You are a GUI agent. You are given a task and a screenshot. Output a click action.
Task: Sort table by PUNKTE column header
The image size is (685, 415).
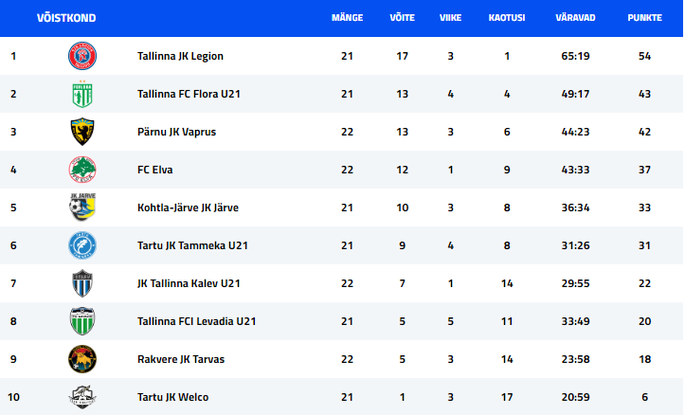(645, 18)
